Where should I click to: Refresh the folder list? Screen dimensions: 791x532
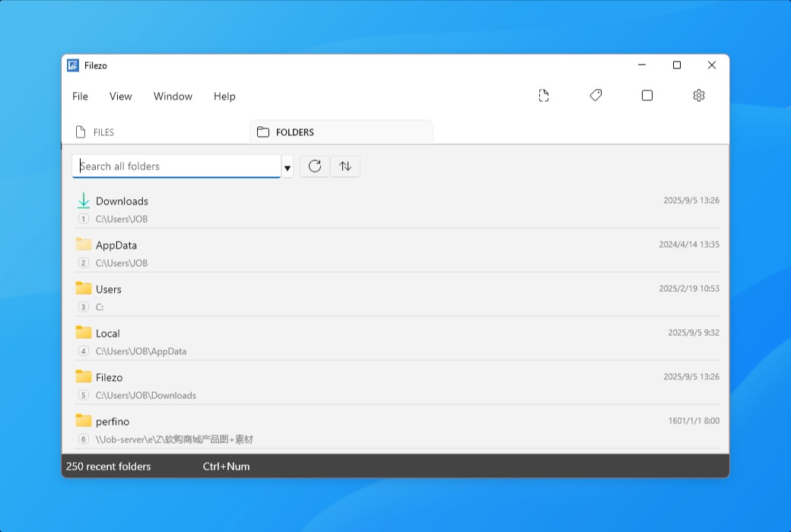click(x=315, y=166)
